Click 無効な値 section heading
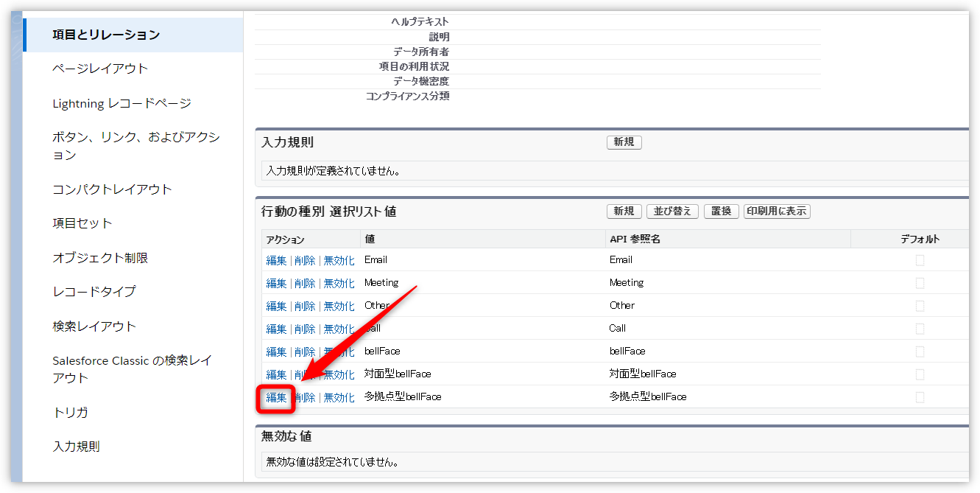Viewport: 980px width, 493px height. pos(286,436)
